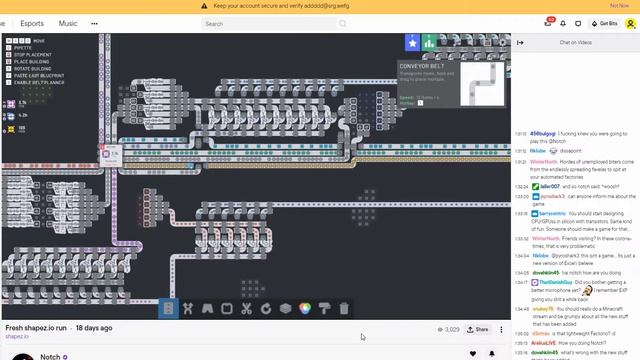The height and width of the screenshot is (360, 640).
Task: Open chat user snakey76's name
Action: (543, 309)
